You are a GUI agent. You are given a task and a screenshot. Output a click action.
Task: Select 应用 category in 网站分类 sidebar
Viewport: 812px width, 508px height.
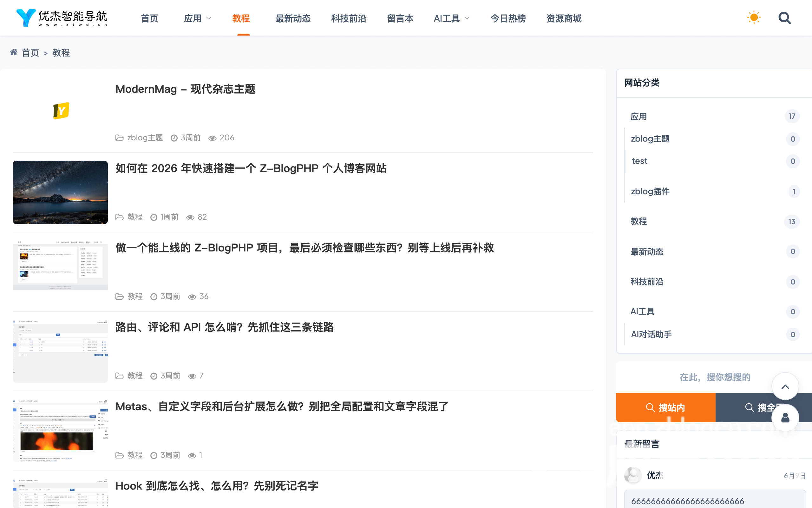click(638, 116)
